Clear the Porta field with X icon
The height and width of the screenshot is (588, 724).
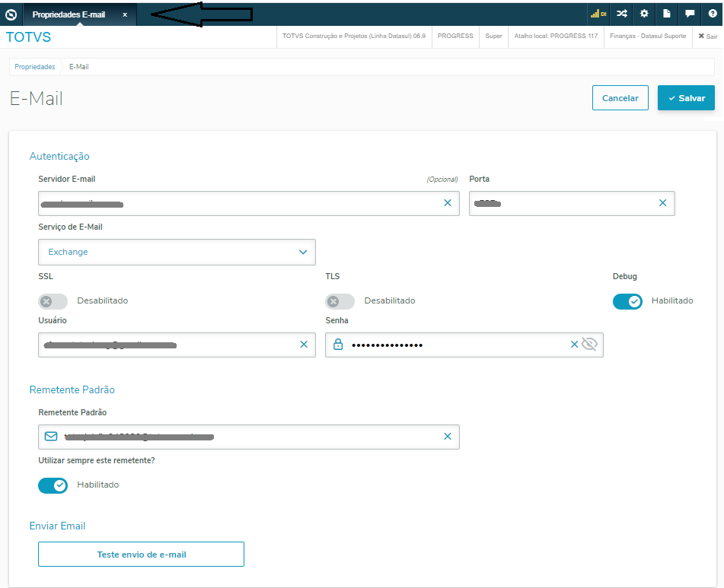point(662,203)
